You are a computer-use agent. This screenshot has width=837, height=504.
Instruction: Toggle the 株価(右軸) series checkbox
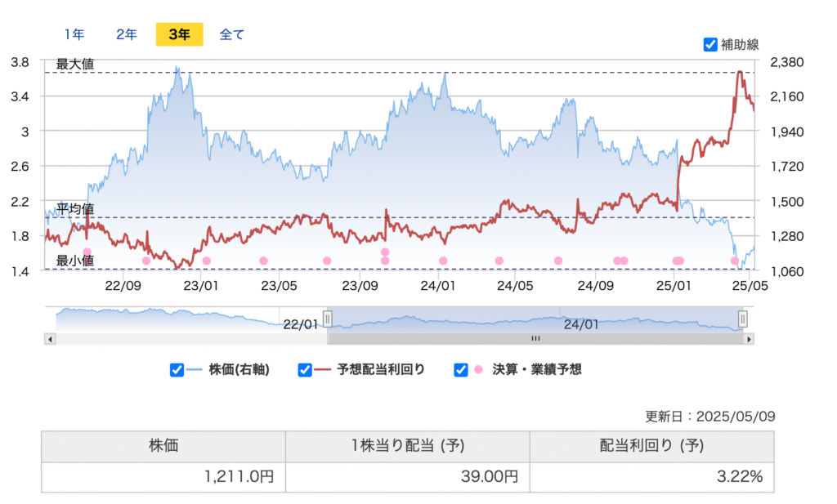[177, 369]
